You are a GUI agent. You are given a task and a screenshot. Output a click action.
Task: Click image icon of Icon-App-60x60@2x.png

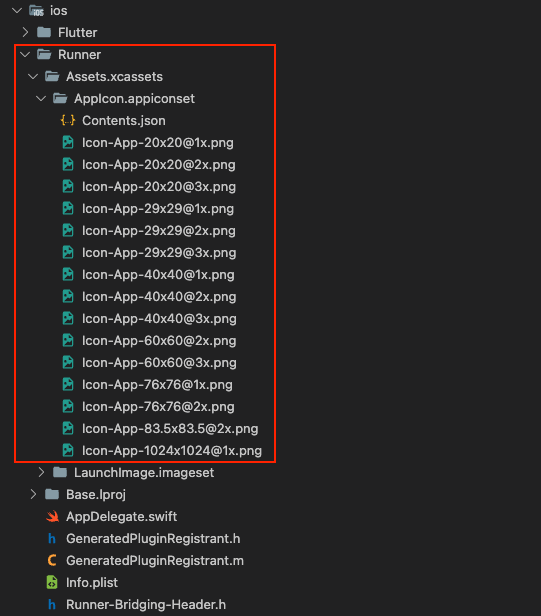tap(68, 340)
